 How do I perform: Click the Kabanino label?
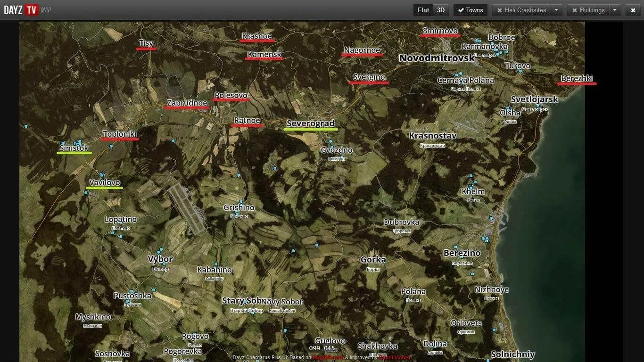tap(215, 270)
